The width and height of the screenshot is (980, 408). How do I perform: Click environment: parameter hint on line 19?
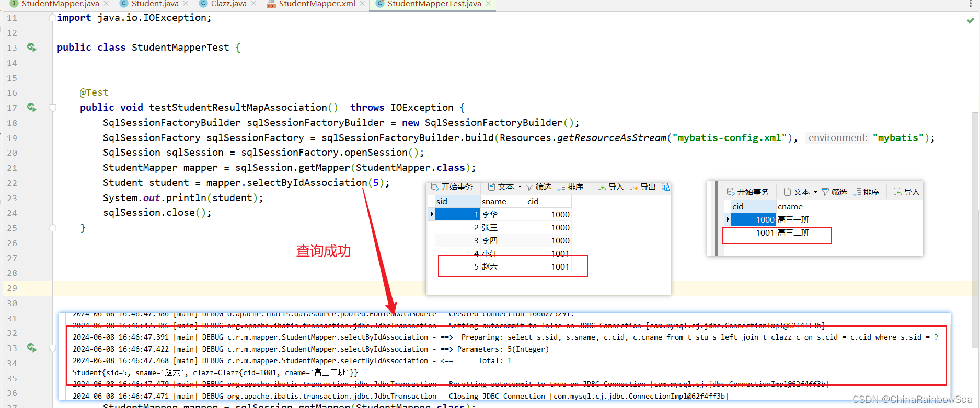tap(838, 138)
